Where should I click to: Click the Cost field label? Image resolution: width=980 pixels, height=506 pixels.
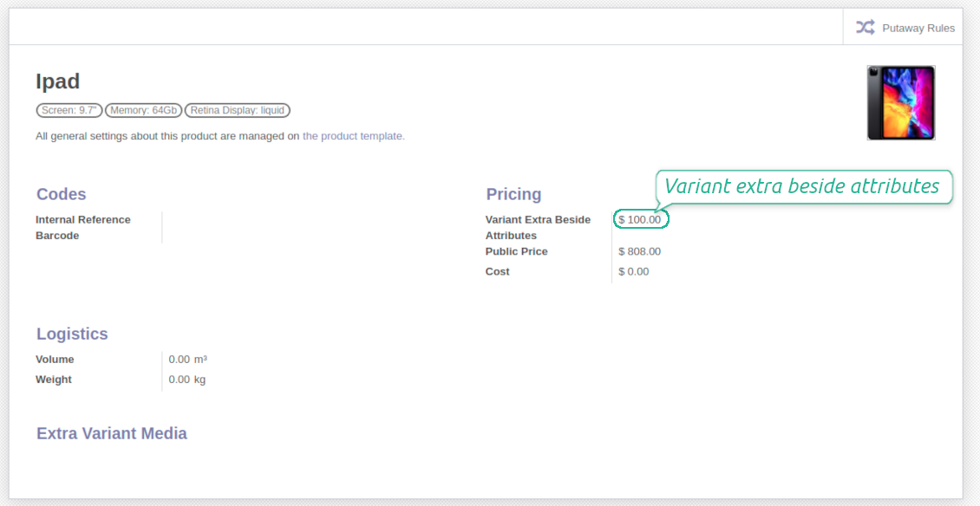498,272
